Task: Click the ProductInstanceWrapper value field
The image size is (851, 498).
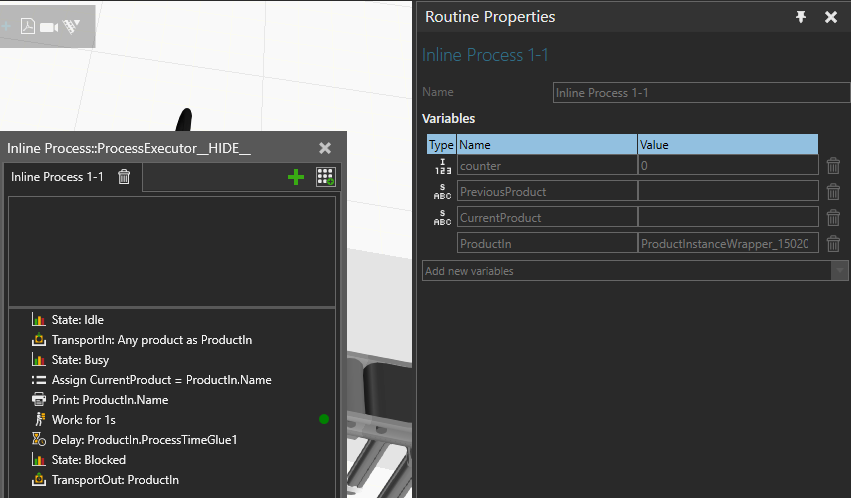Action: (x=728, y=244)
